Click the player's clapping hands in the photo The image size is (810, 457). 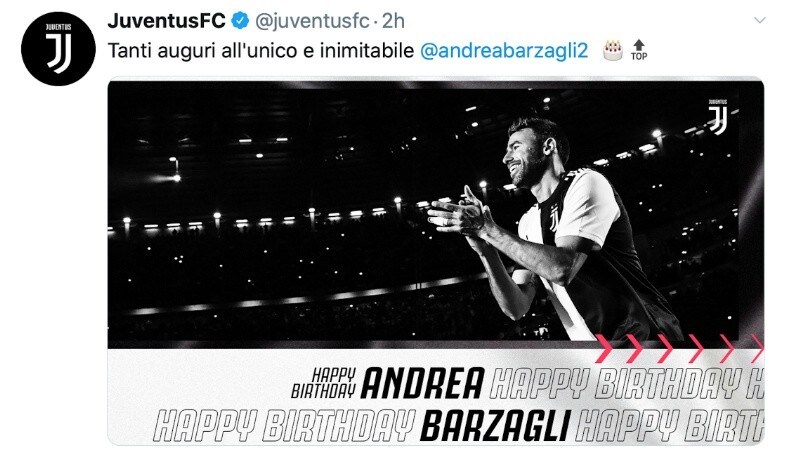click(461, 213)
